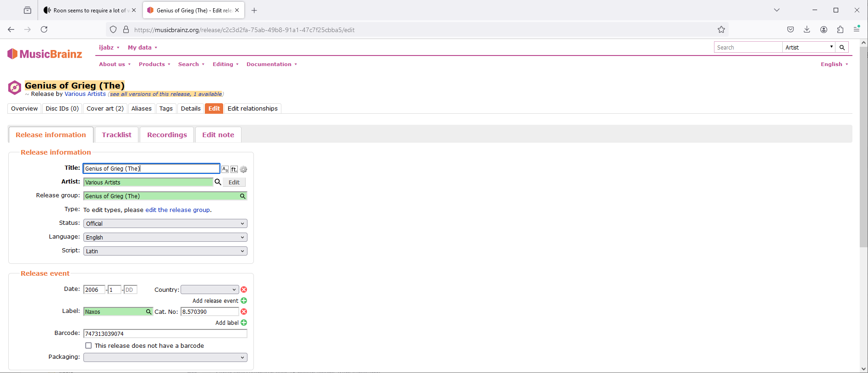Viewport: 868px width, 373px height.
Task: Open guess case options gear icon
Action: click(x=243, y=169)
